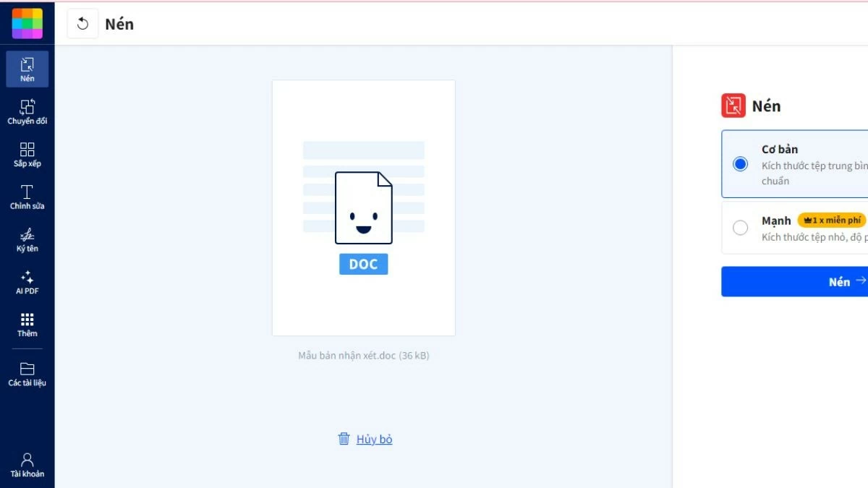Select the Cơ bản compression radio button
The image size is (868, 488).
[x=740, y=164]
